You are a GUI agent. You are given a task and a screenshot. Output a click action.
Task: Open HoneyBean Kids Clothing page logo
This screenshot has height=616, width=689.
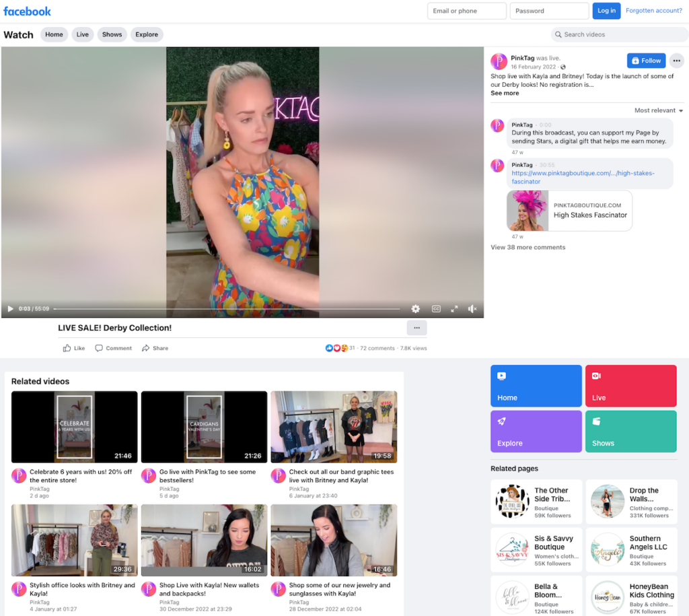[x=608, y=598]
